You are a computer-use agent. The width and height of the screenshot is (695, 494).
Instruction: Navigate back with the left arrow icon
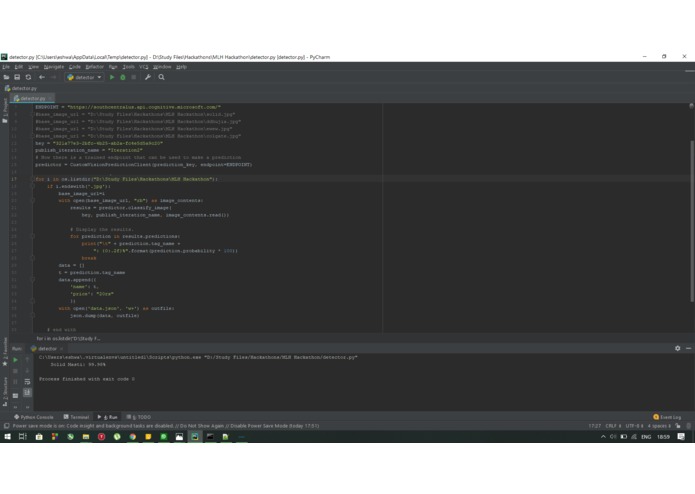coord(42,78)
